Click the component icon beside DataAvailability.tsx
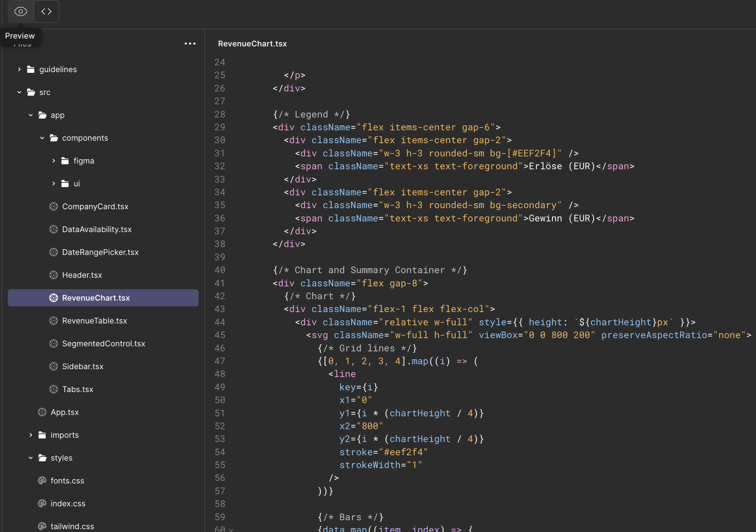The image size is (756, 532). tap(54, 229)
